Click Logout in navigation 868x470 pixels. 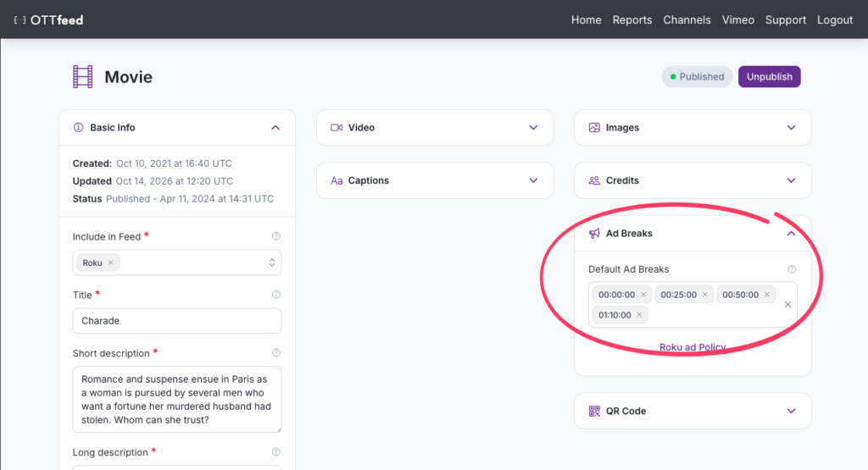(835, 20)
